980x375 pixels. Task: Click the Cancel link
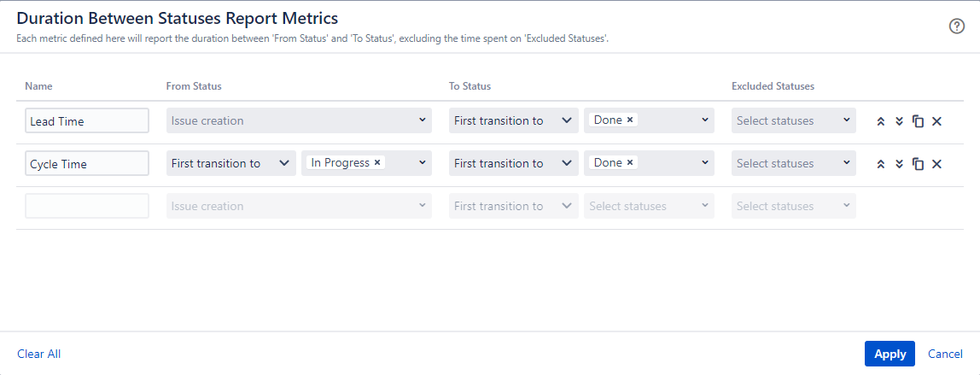click(x=945, y=354)
